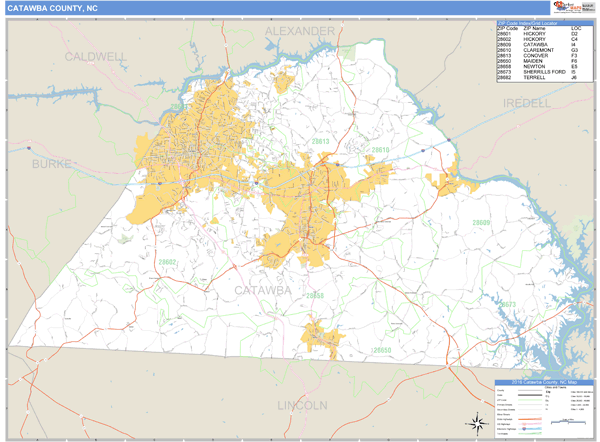Click the 28601 HICKORY row in index
The width and height of the screenshot is (600, 442).
coord(538,33)
